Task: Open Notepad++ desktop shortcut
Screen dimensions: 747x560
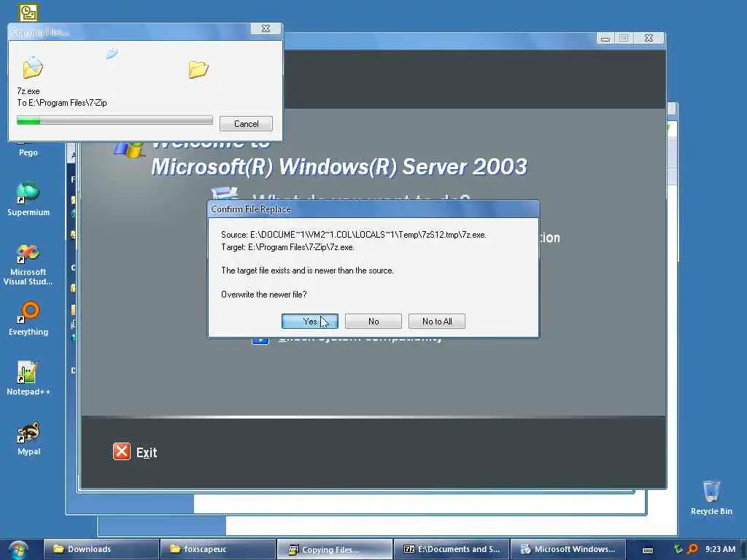Action: tap(28, 378)
